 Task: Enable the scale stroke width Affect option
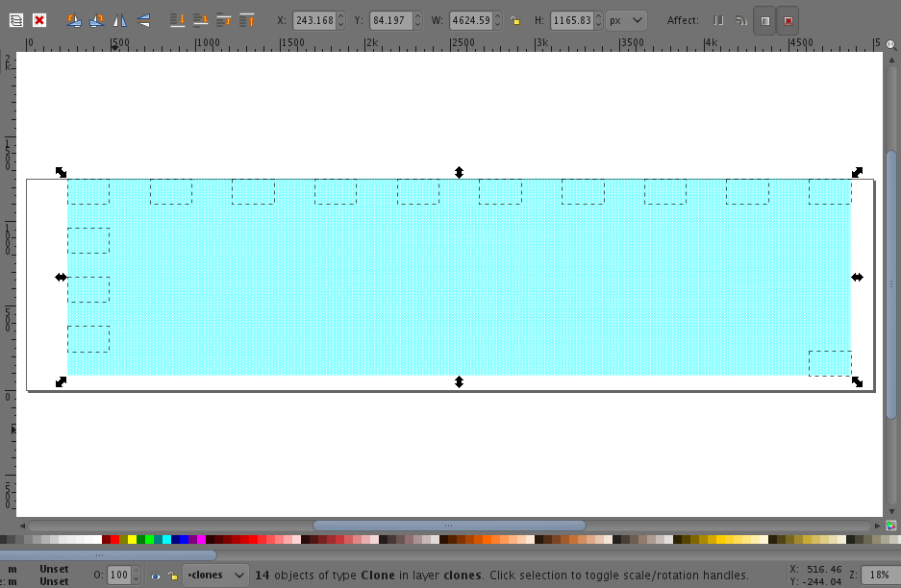click(x=718, y=20)
